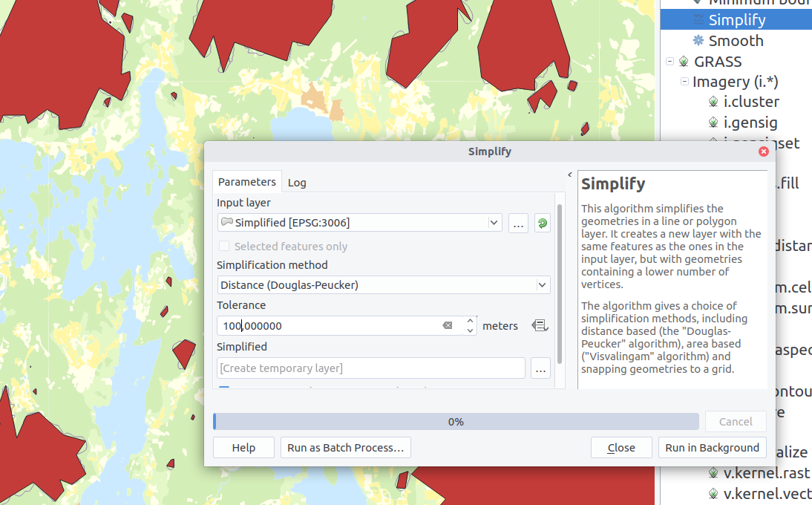The height and width of the screenshot is (505, 812).
Task: Collapse the Imagery (i.*) group
Action: coord(684,82)
